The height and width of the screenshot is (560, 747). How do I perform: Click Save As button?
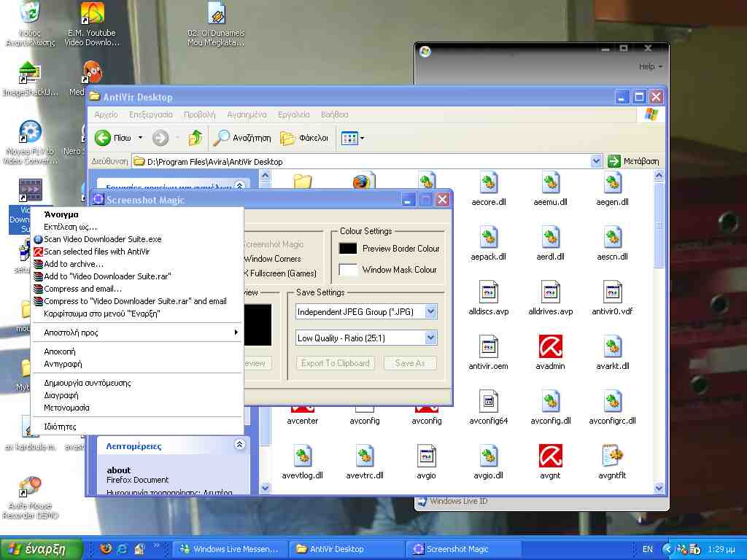coord(410,363)
